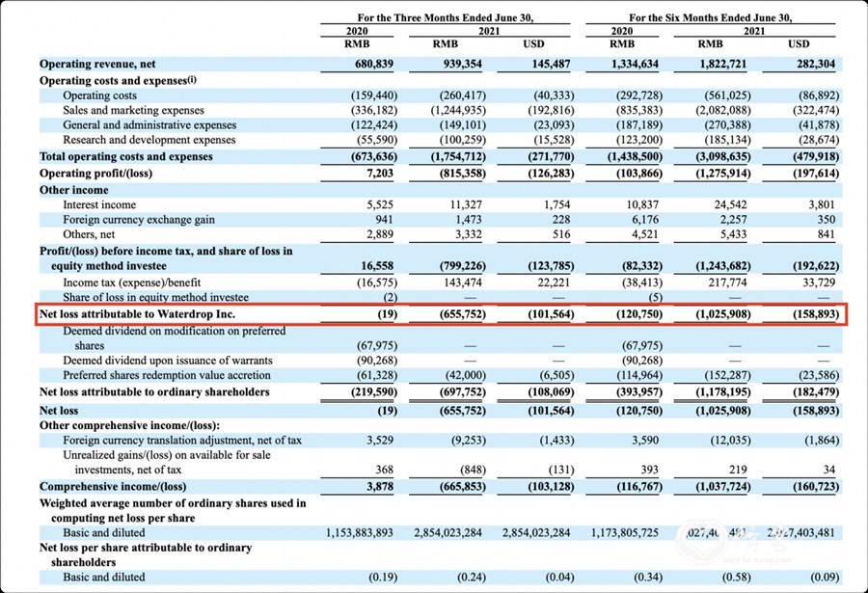Click the "Comprehensive income/(loss)" row label
Image resolution: width=868 pixels, height=593 pixels.
click(113, 487)
